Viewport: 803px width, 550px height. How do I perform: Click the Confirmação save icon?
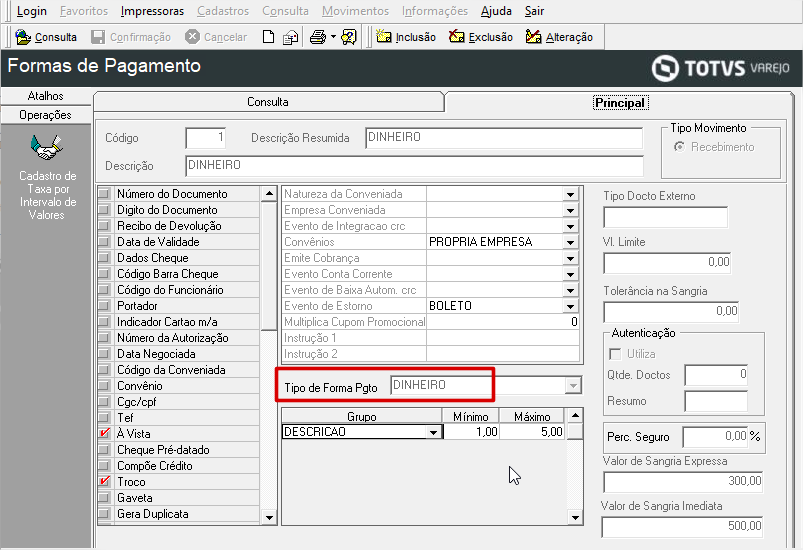tap(98, 37)
